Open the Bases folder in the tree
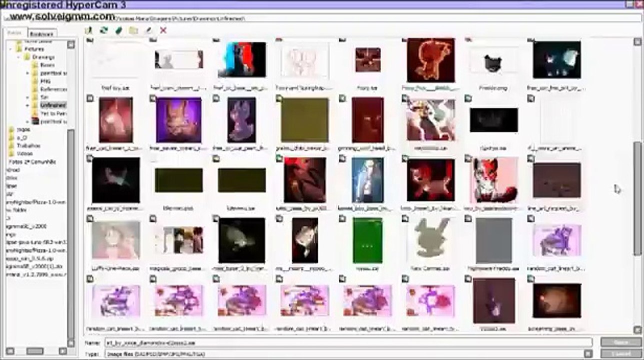This screenshot has width=644, height=360. point(47,65)
